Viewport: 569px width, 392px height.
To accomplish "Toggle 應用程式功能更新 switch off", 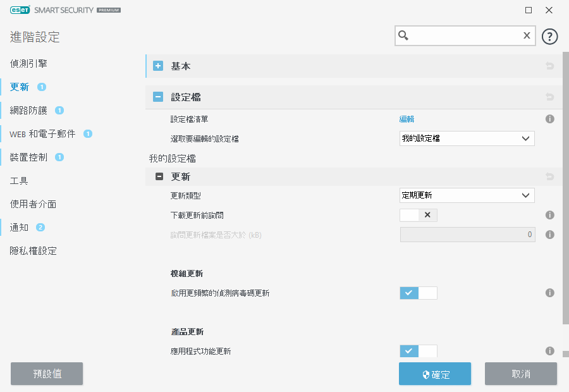I will [x=419, y=351].
